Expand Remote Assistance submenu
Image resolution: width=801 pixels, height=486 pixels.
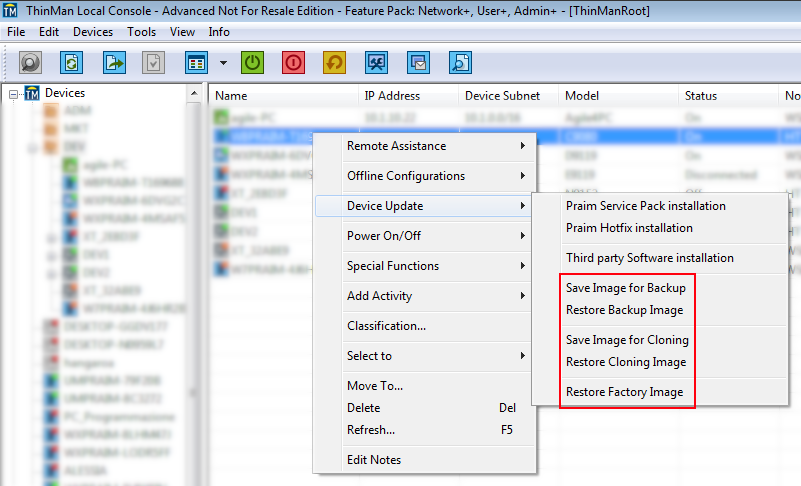[426, 146]
